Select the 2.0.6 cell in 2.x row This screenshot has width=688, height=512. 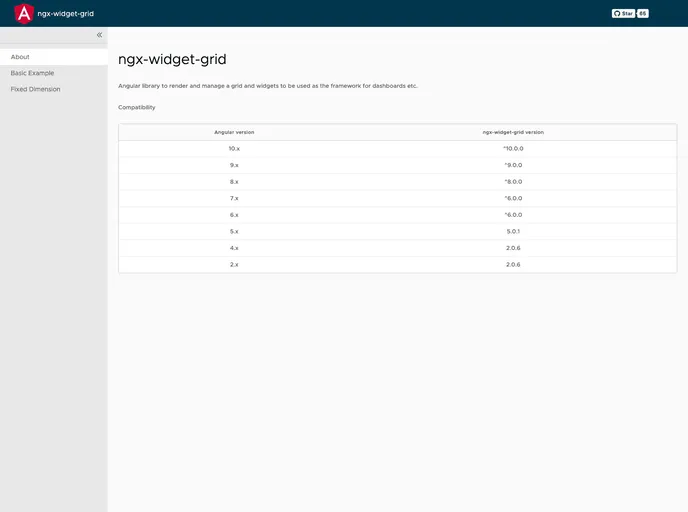(x=513, y=265)
